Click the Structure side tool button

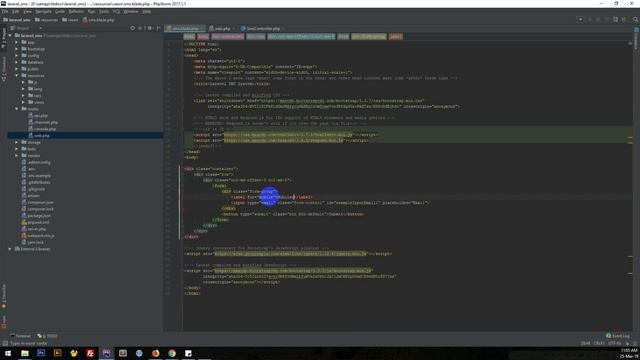(x=4, y=69)
